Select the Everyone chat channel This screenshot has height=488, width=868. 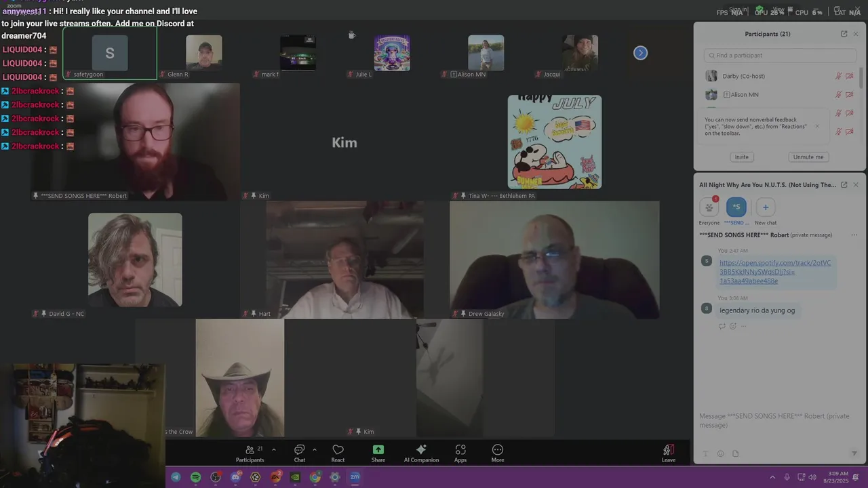[x=709, y=211]
